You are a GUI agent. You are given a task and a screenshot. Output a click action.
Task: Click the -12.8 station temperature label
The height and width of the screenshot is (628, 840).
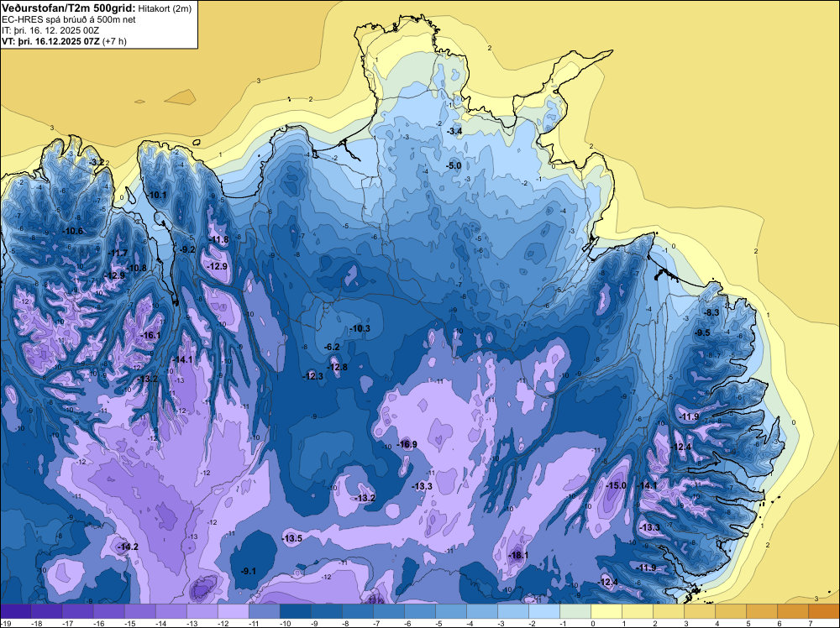338,367
